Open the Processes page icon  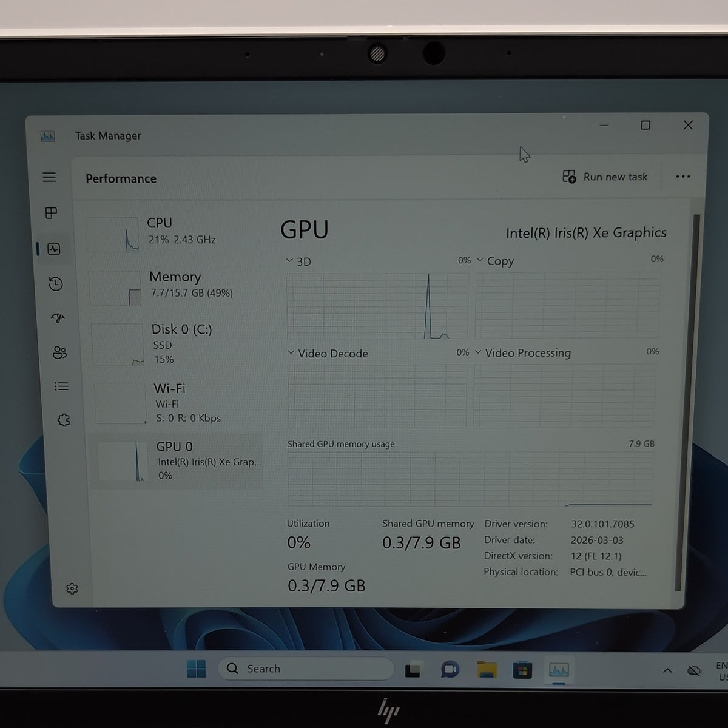pos(52,213)
